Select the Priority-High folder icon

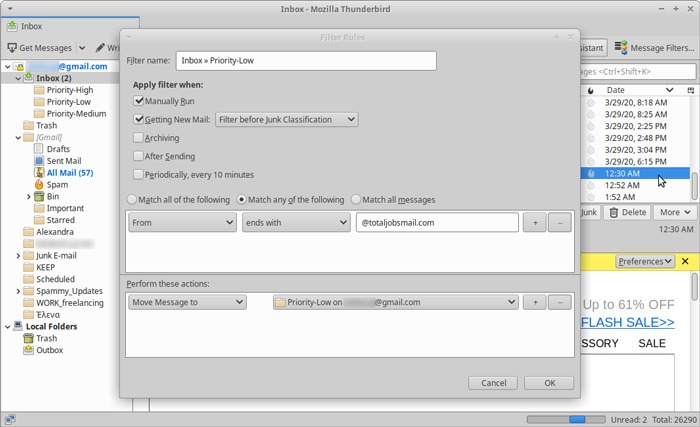pyautogui.click(x=39, y=90)
